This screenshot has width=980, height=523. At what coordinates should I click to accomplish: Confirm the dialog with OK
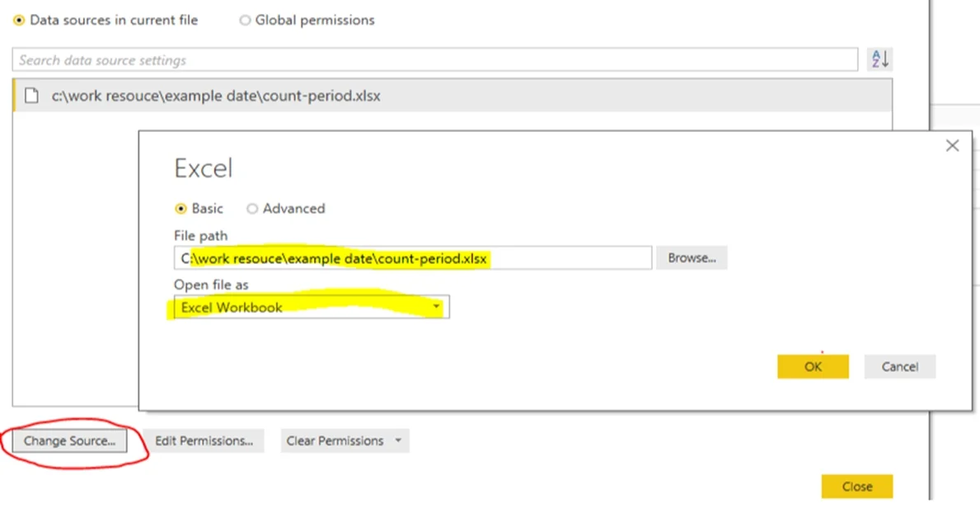click(813, 366)
